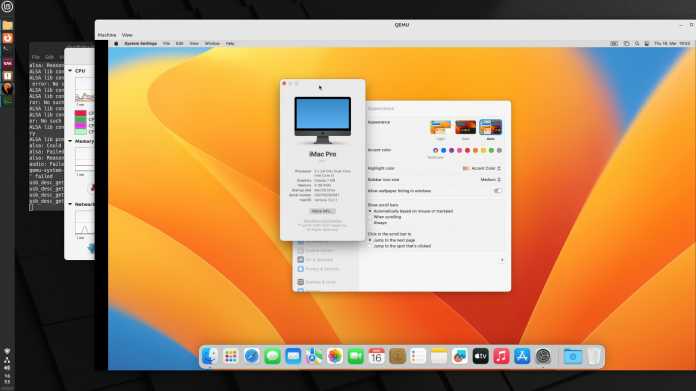Open the Downloads folder in the dock
Screen dimensions: 696x391
click(573, 356)
